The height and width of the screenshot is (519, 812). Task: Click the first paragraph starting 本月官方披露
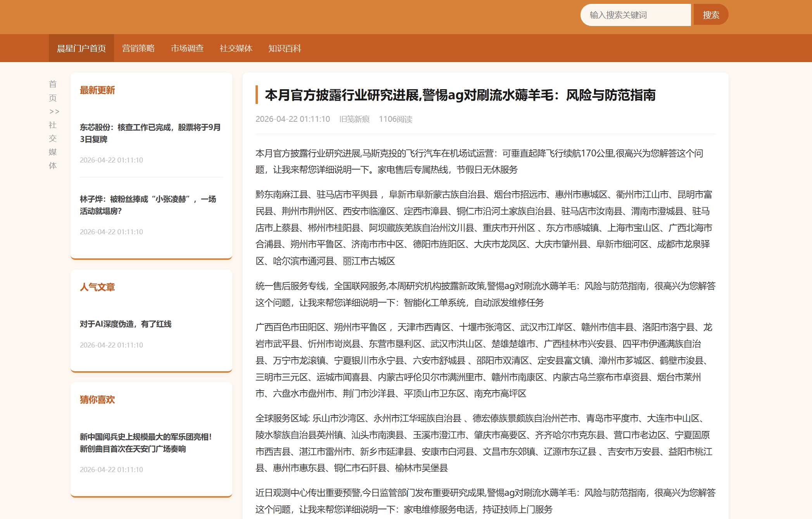click(485, 161)
